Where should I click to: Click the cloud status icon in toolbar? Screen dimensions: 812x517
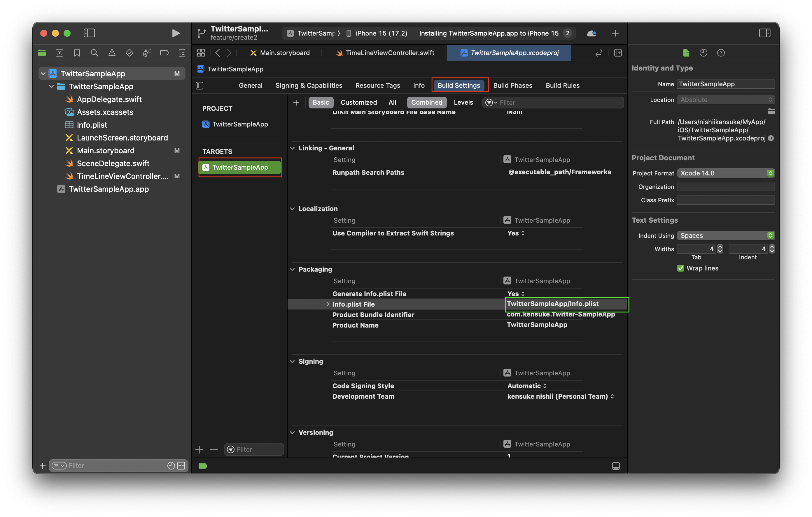tap(591, 33)
